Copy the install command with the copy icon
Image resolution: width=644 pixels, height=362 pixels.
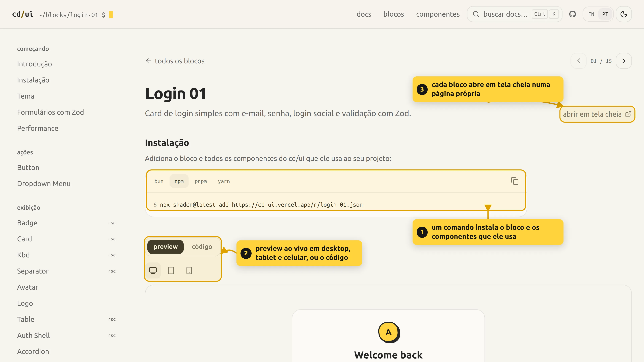tap(515, 181)
